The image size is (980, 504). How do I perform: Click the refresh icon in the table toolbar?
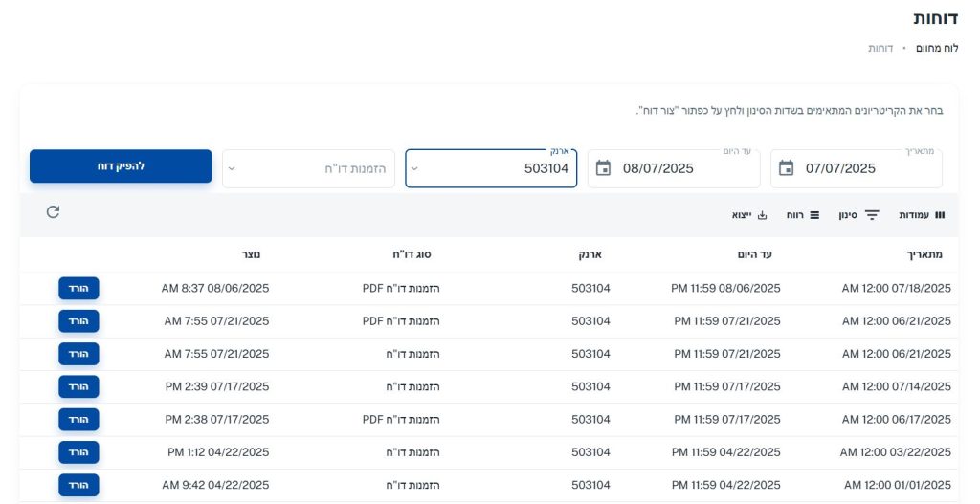[x=54, y=212]
